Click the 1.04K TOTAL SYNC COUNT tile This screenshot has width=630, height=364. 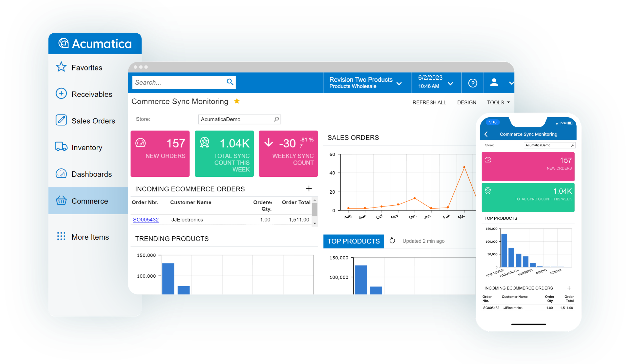pos(224,153)
